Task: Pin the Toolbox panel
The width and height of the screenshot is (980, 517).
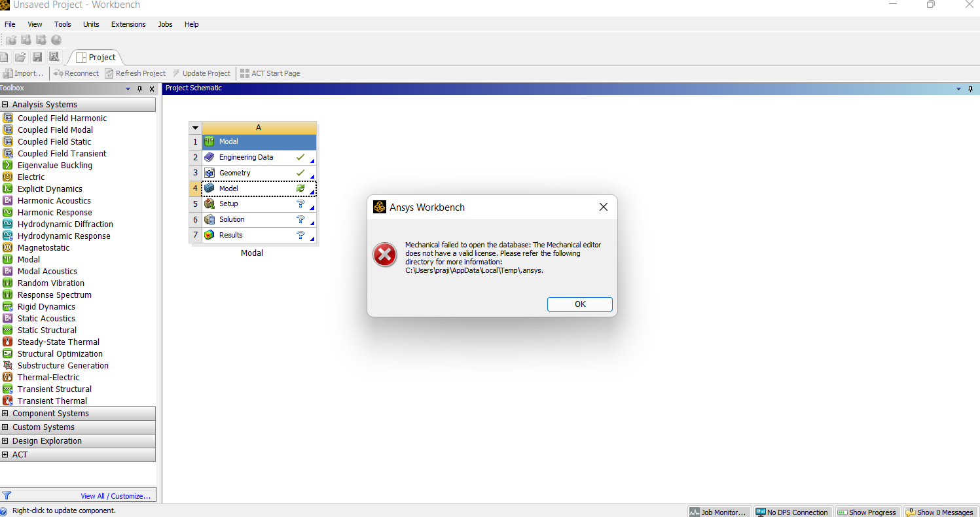Action: [x=139, y=89]
